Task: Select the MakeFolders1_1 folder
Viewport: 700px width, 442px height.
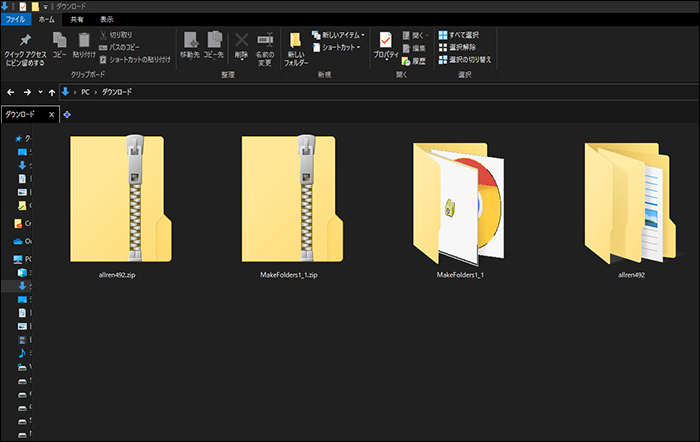Action: 459,205
